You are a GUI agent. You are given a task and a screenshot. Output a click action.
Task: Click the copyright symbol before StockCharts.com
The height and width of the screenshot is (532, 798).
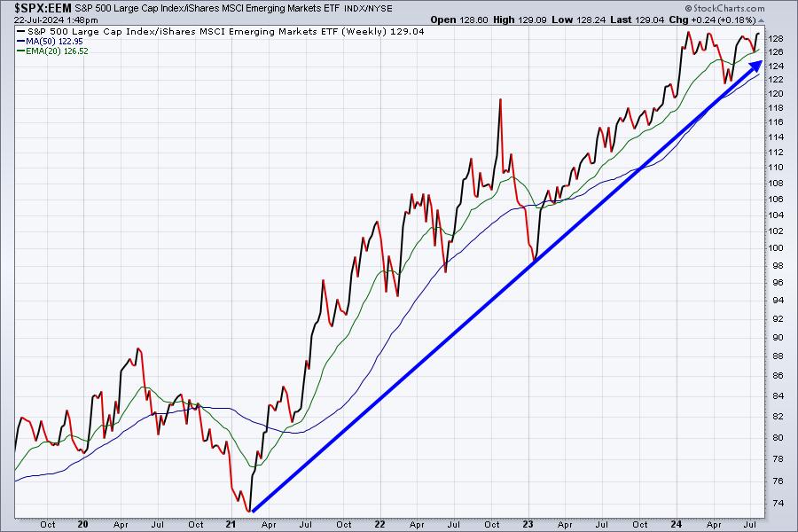click(689, 8)
